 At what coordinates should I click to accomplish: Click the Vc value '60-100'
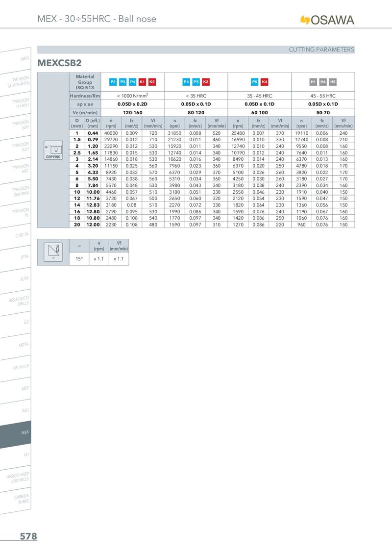(x=259, y=113)
